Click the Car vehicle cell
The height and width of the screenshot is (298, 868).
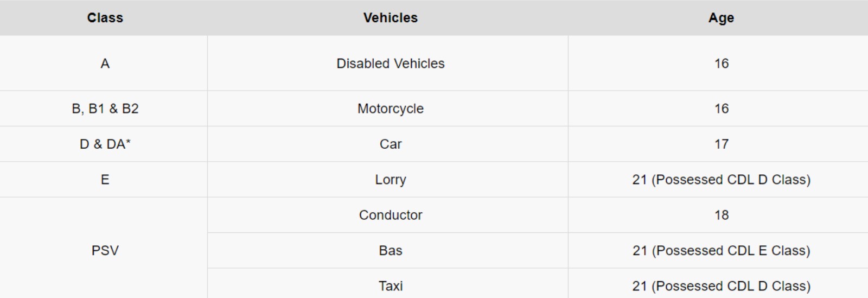tap(390, 144)
